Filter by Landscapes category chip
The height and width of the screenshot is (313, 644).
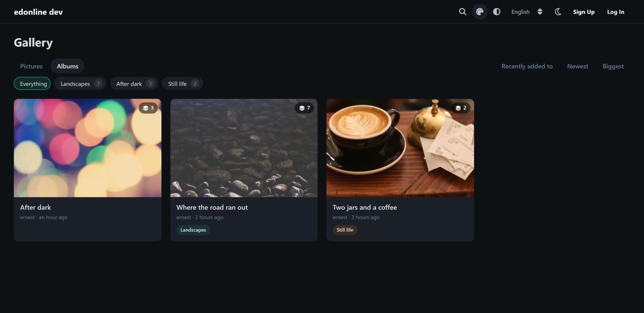pyautogui.click(x=80, y=84)
